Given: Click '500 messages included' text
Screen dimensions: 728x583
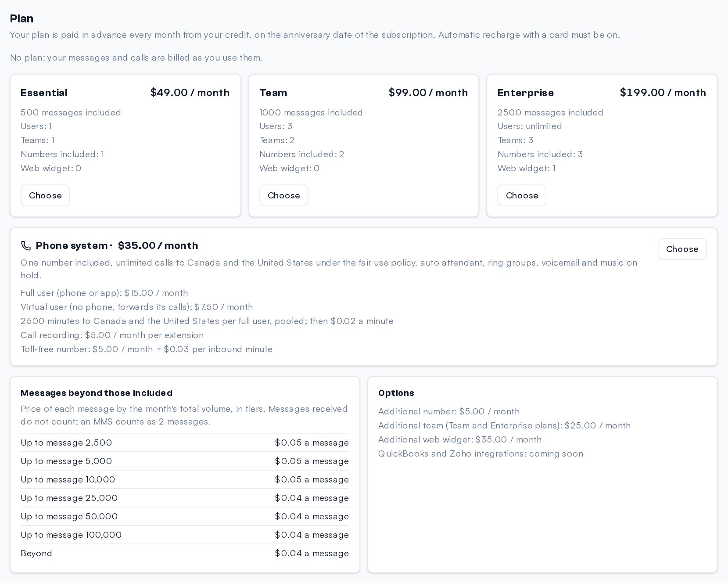Looking at the screenshot, I should (x=71, y=112).
